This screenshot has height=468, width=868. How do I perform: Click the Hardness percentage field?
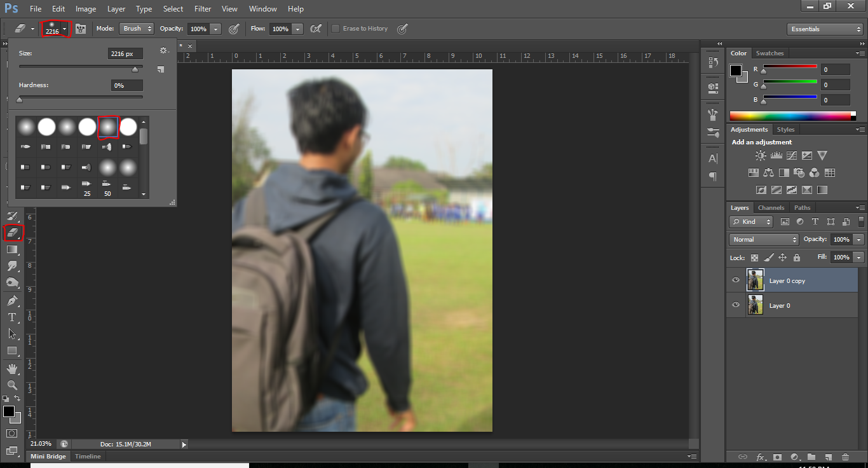126,85
